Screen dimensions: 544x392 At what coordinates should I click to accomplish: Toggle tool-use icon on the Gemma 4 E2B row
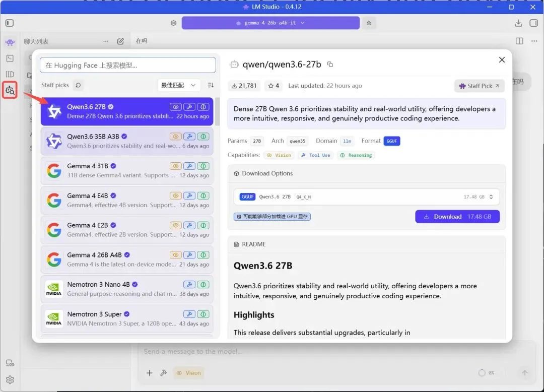click(x=189, y=226)
